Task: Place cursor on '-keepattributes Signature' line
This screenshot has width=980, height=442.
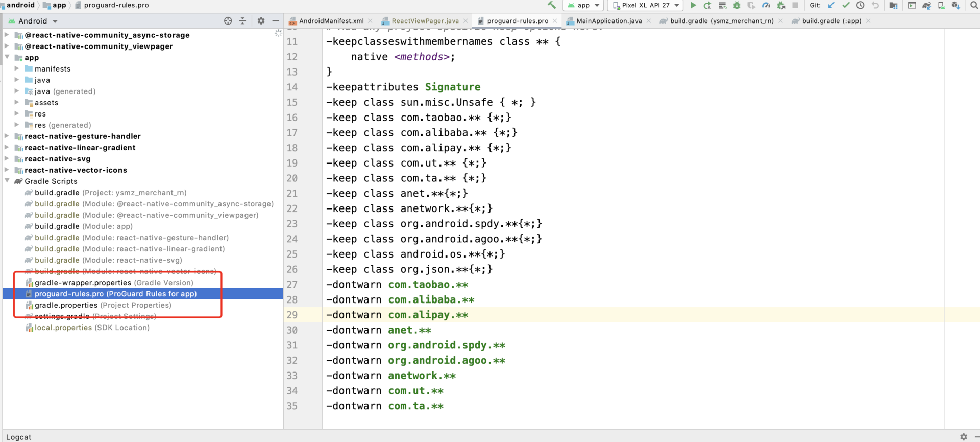Action: [403, 87]
